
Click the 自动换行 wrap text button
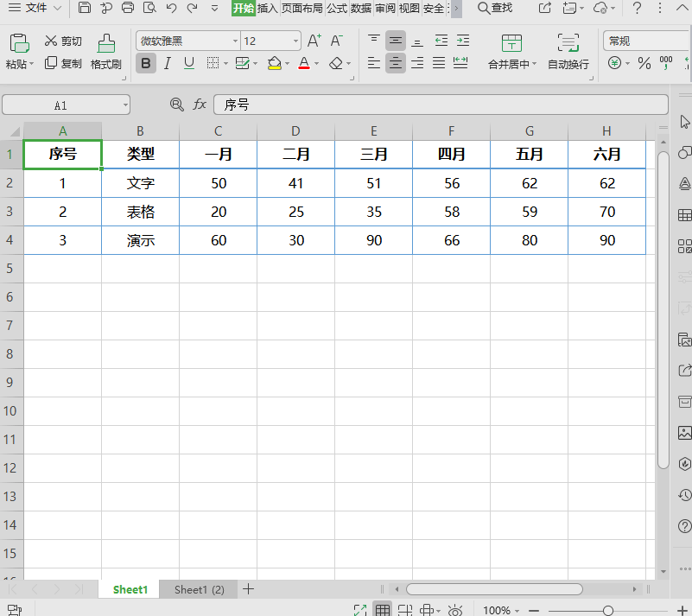(568, 52)
